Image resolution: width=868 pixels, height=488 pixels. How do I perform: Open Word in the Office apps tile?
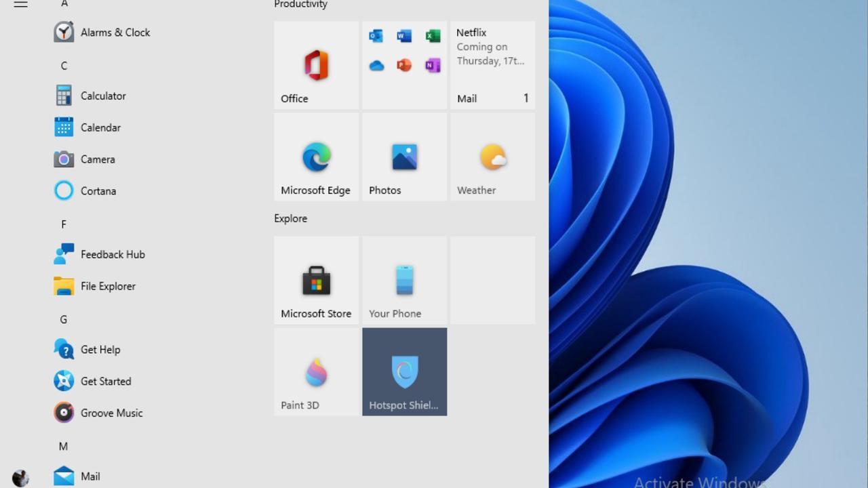(x=404, y=36)
